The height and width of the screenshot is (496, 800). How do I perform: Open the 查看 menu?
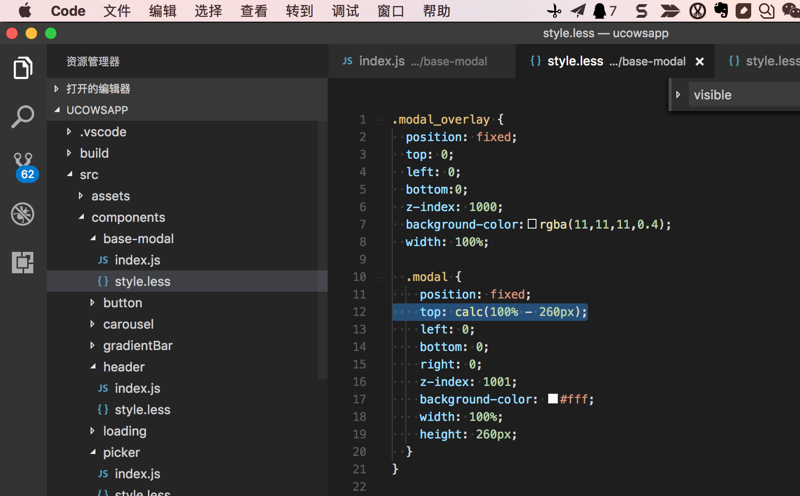[254, 11]
